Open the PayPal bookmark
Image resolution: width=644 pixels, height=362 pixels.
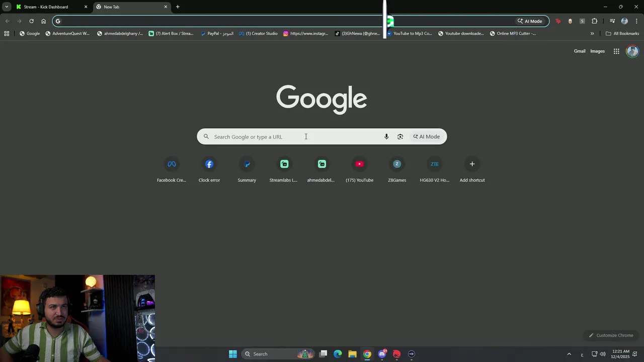[217, 34]
